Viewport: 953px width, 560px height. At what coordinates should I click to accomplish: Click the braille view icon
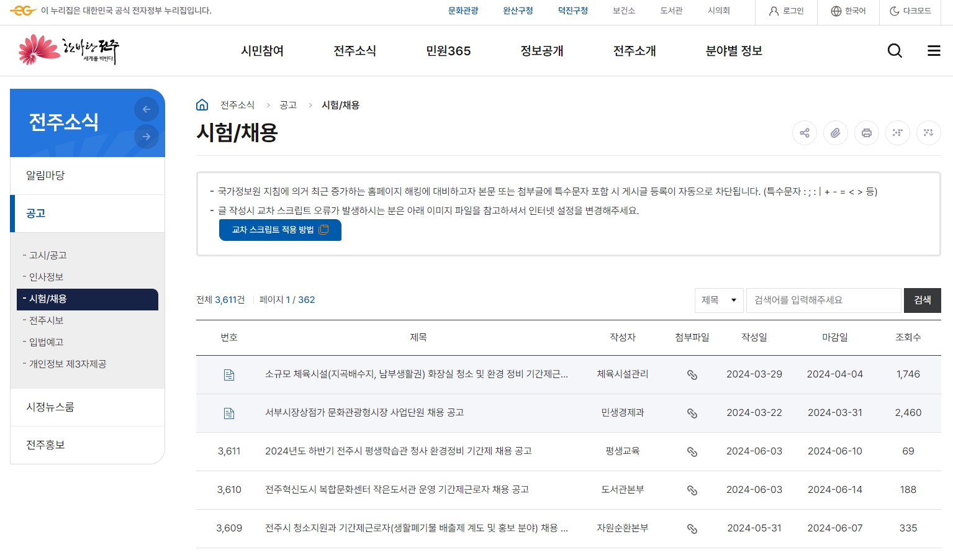pos(898,133)
